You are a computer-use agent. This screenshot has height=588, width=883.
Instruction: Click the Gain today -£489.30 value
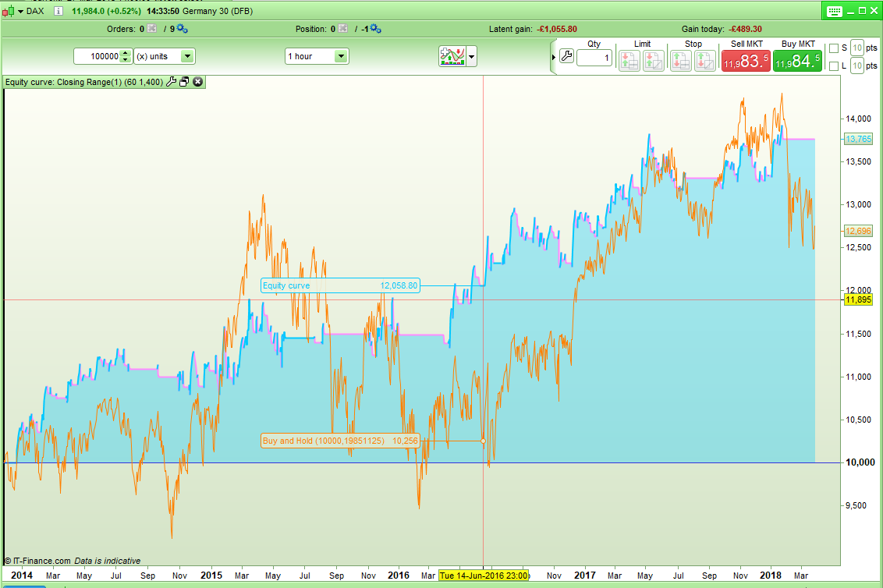pos(745,29)
